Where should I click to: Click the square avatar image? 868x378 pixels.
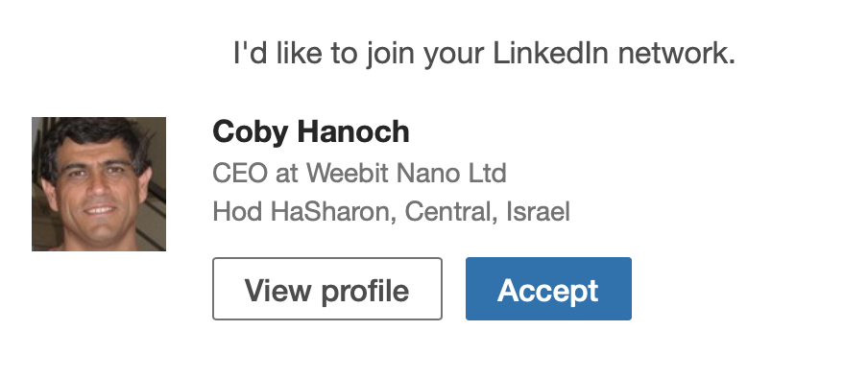click(99, 184)
